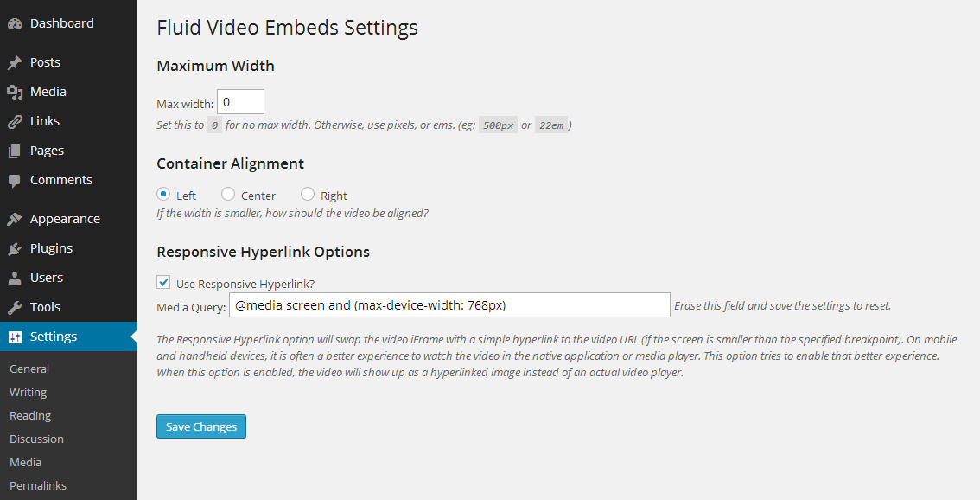Screen dimensions: 980x500
Task: Uncheck Use Responsive Hyperlink checkbox
Action: [x=163, y=282]
